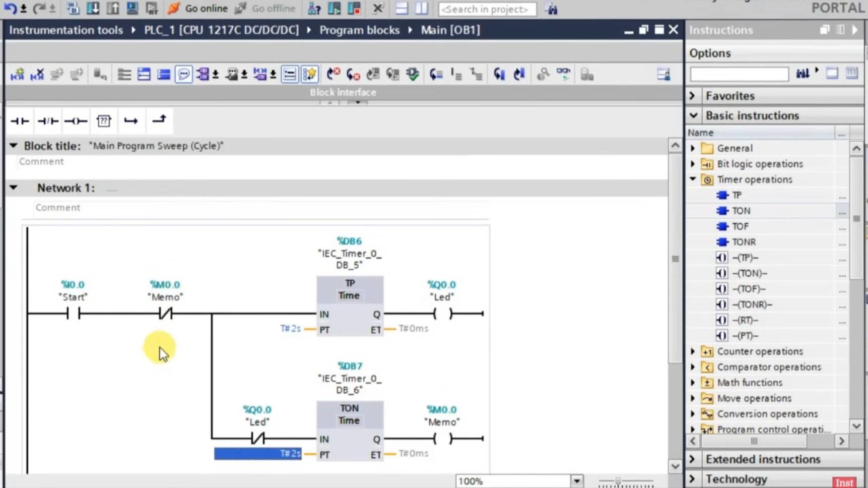Open the zoom percentage dropdown
Screen dimensions: 868x488
tap(577, 481)
